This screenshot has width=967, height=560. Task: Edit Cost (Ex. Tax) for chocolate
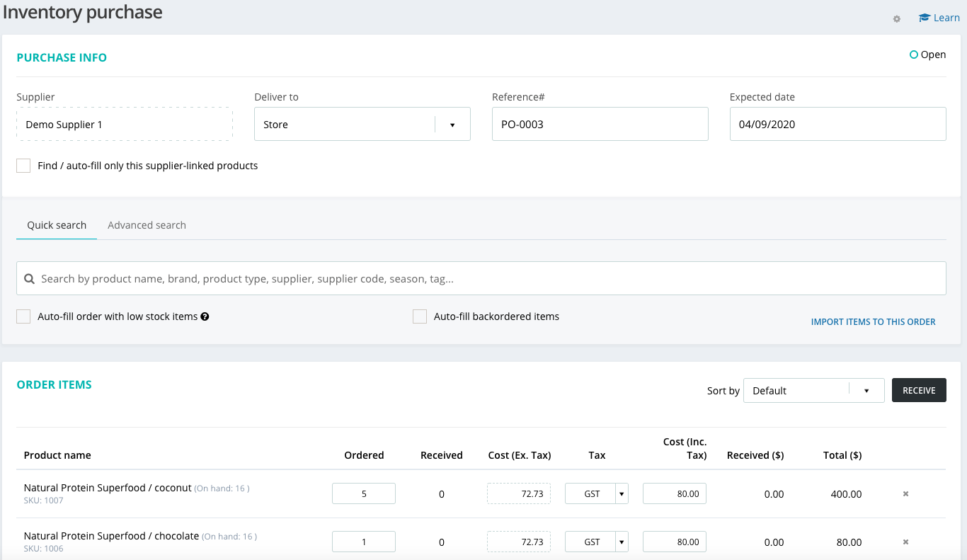pyautogui.click(x=519, y=542)
